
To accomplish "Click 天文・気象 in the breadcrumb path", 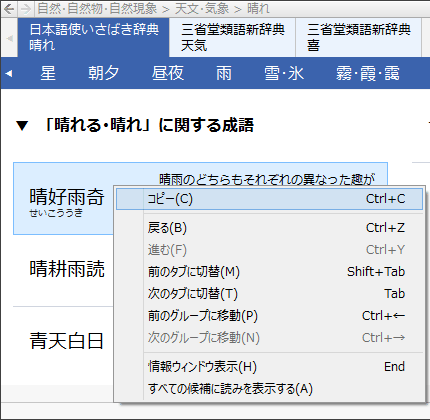I will (x=202, y=9).
